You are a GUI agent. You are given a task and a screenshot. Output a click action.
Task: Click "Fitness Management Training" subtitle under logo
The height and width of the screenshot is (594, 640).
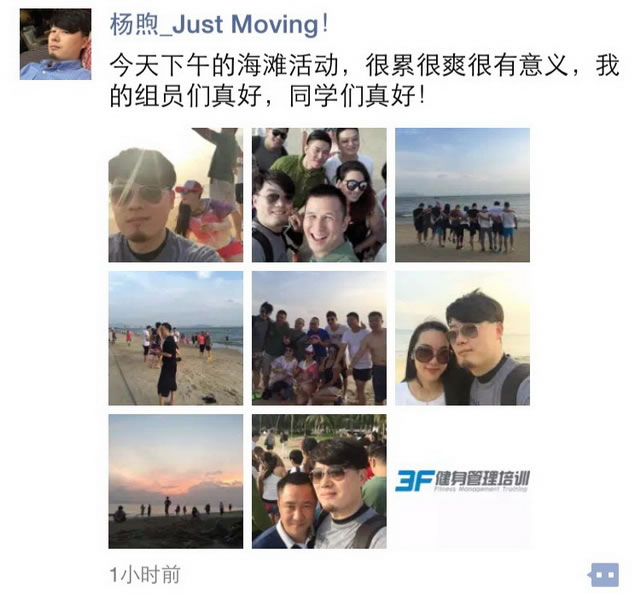[x=481, y=488]
